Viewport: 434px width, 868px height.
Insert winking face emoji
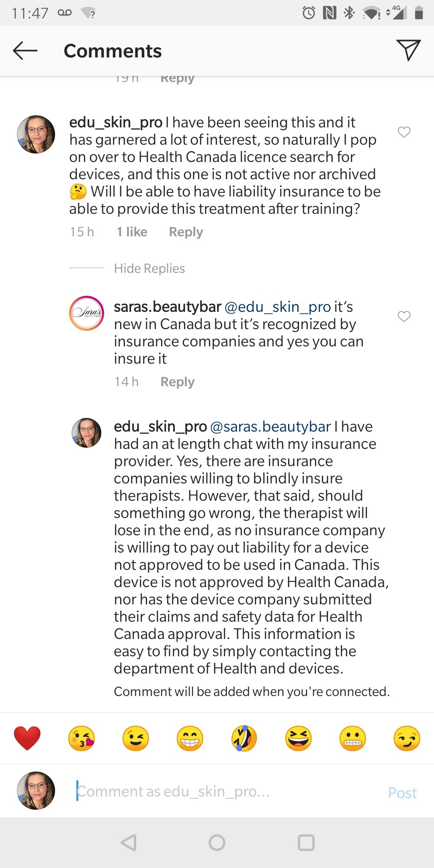(x=136, y=738)
